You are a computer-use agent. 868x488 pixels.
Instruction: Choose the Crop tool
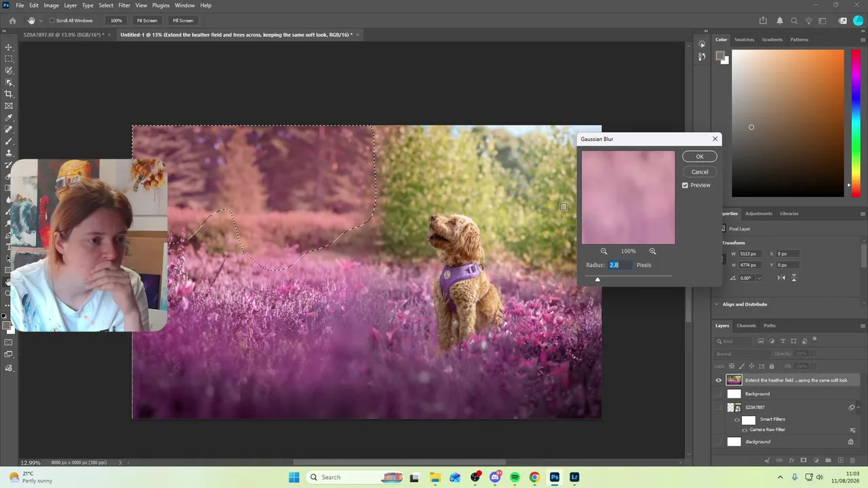click(x=9, y=94)
